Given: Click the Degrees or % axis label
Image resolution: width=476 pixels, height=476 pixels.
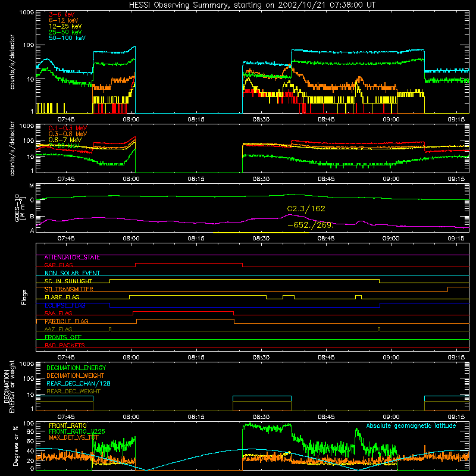Looking at the screenshot, I should [15, 446].
